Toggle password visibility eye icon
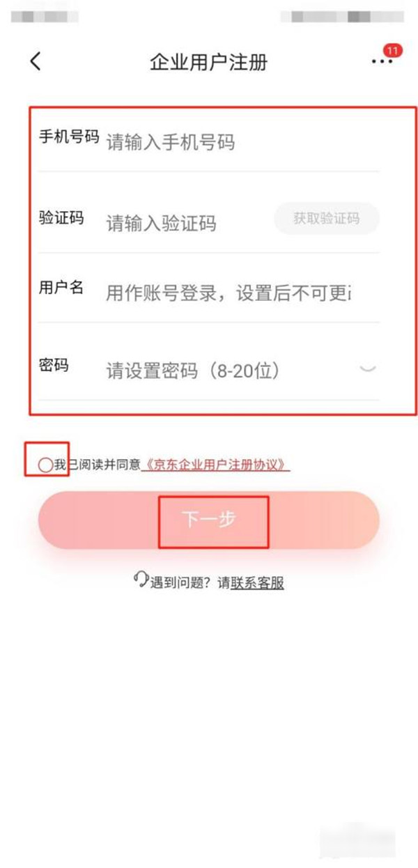The height and width of the screenshot is (868, 418). click(367, 369)
